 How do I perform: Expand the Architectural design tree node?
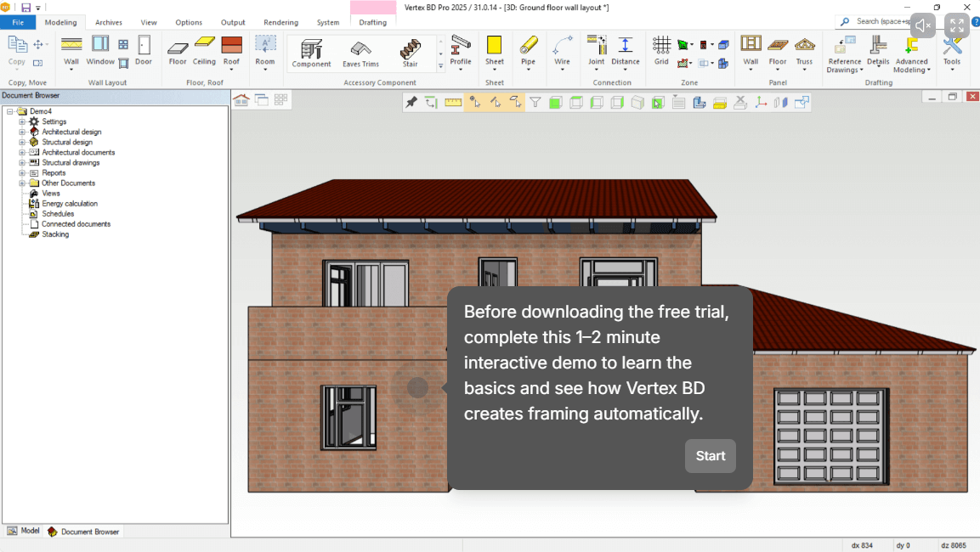point(22,132)
